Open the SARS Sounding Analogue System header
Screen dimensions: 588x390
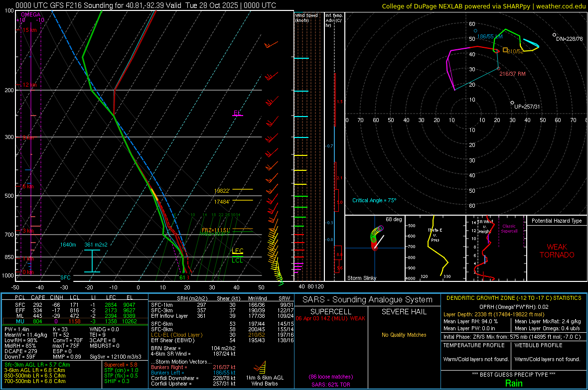click(367, 299)
